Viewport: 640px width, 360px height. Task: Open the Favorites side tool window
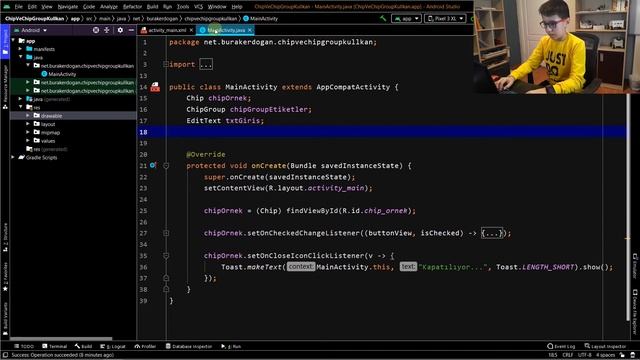click(5, 277)
